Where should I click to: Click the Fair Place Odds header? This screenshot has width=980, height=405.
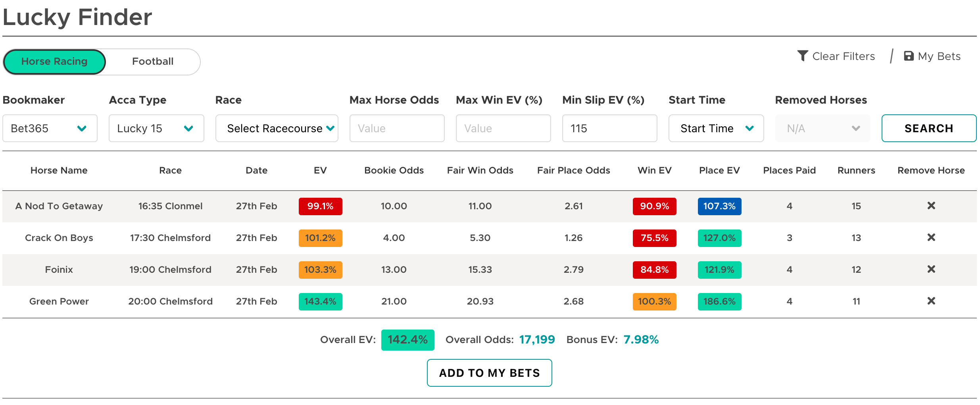click(574, 170)
